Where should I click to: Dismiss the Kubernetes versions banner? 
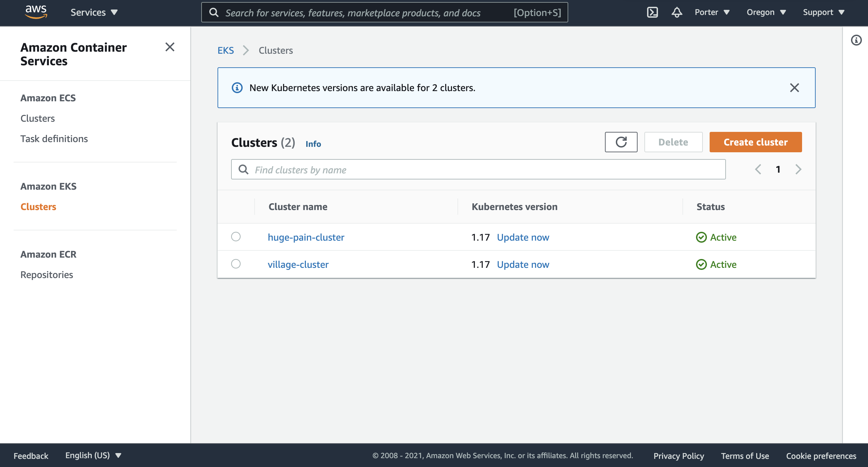pos(794,88)
